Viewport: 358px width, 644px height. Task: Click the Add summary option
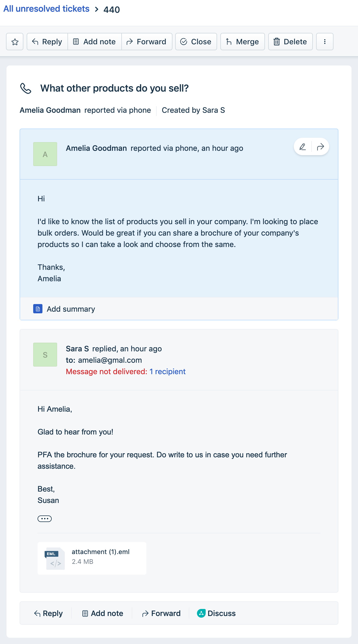64,309
